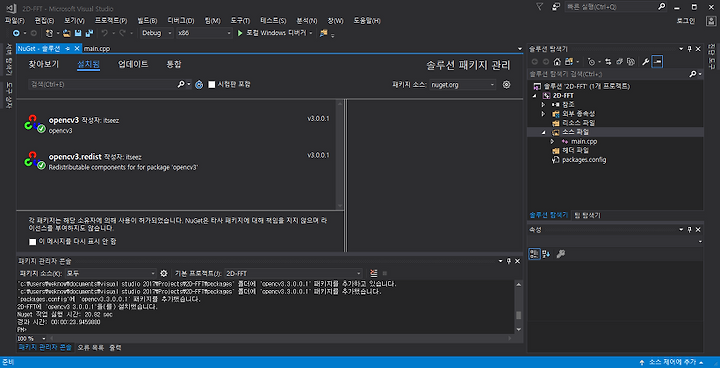Expand the main.cpp tree node arrow

552,142
